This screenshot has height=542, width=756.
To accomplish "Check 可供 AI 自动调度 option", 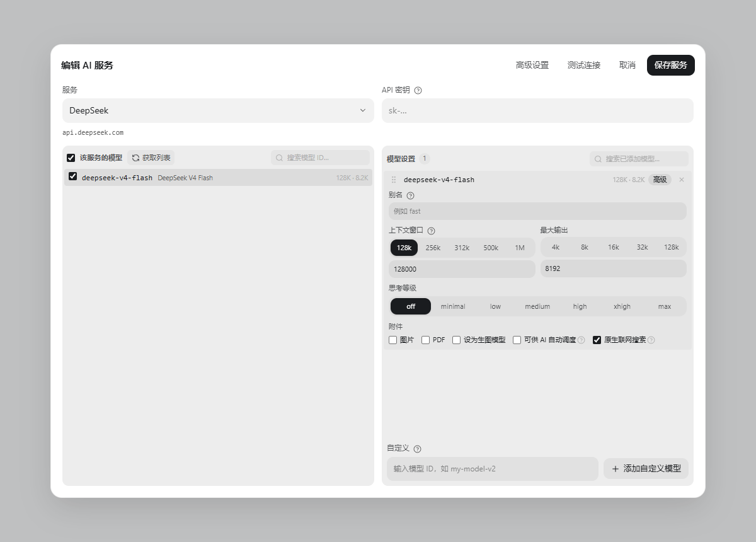I will tap(517, 340).
